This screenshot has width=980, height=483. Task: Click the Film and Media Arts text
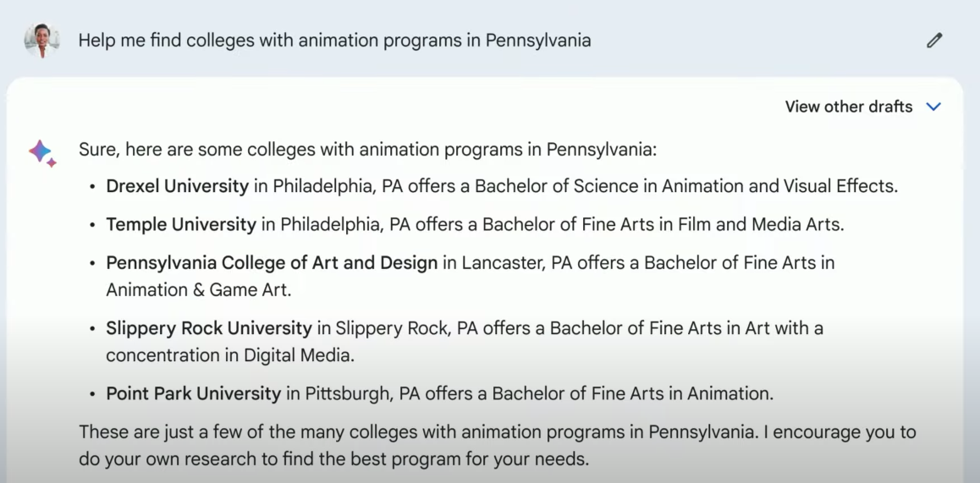761,224
